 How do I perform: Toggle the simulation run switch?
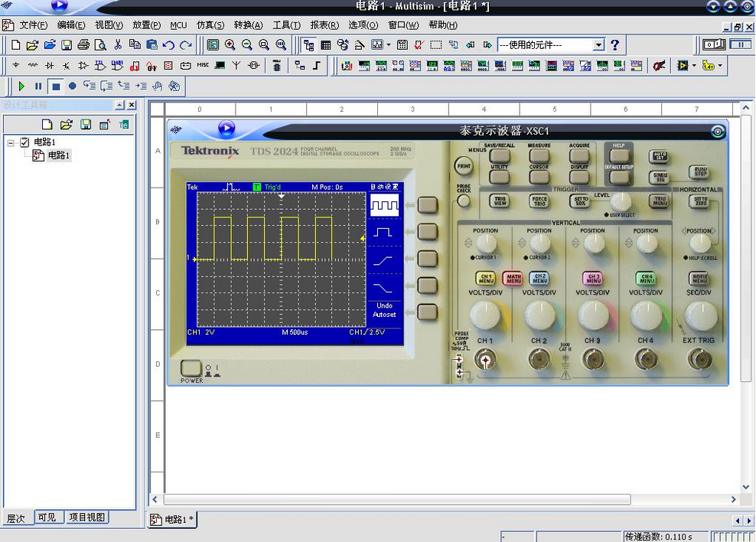pyautogui.click(x=714, y=45)
